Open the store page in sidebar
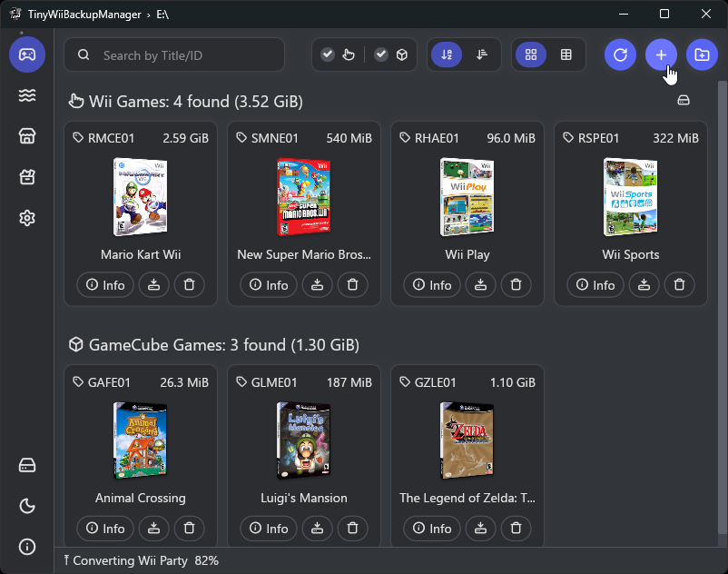Screen dimensions: 728x574 pyautogui.click(x=27, y=136)
